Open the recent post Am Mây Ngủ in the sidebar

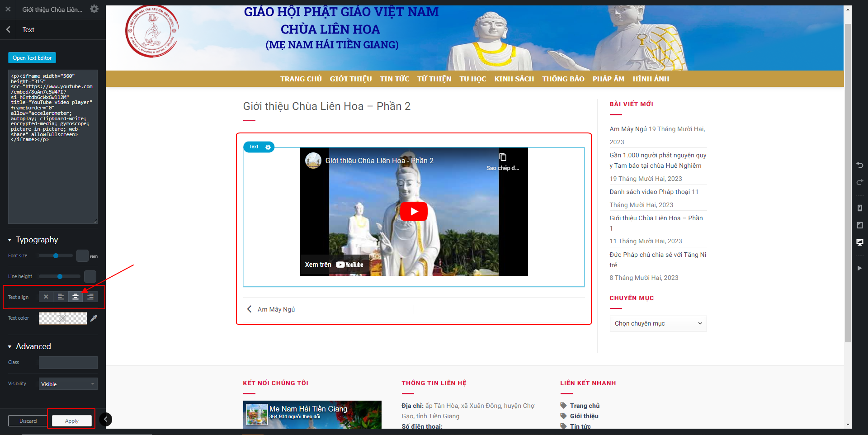tap(628, 129)
